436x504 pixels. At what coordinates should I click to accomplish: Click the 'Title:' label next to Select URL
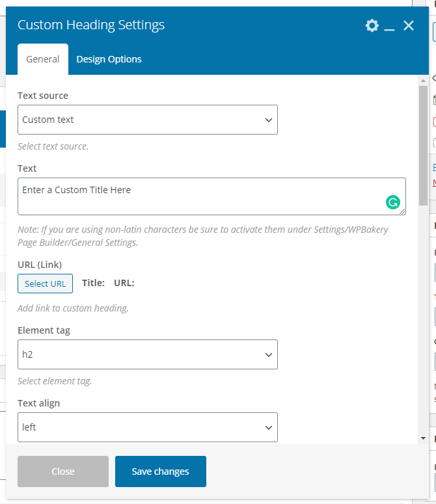click(x=93, y=283)
